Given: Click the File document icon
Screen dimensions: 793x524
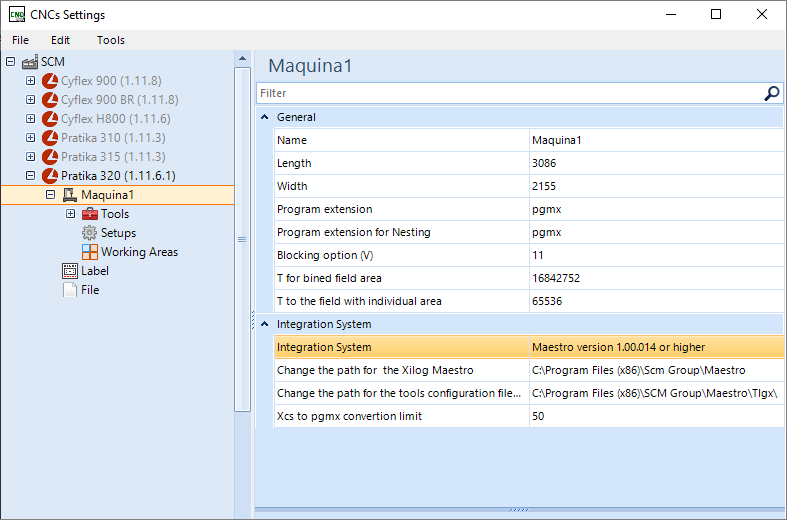Looking at the screenshot, I should [x=70, y=290].
